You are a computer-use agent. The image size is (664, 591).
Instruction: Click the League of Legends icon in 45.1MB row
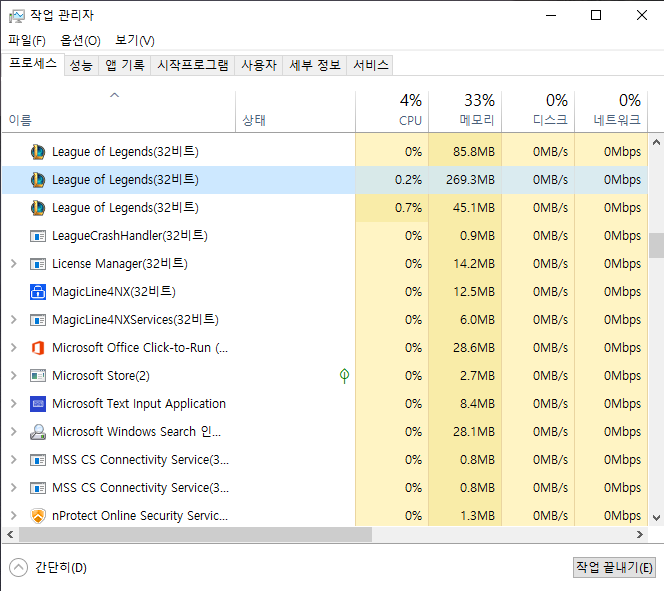point(38,207)
